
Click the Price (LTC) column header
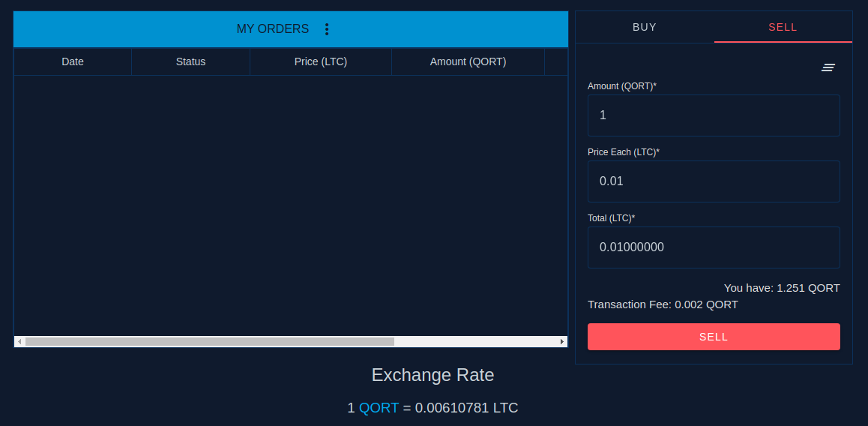coord(321,62)
